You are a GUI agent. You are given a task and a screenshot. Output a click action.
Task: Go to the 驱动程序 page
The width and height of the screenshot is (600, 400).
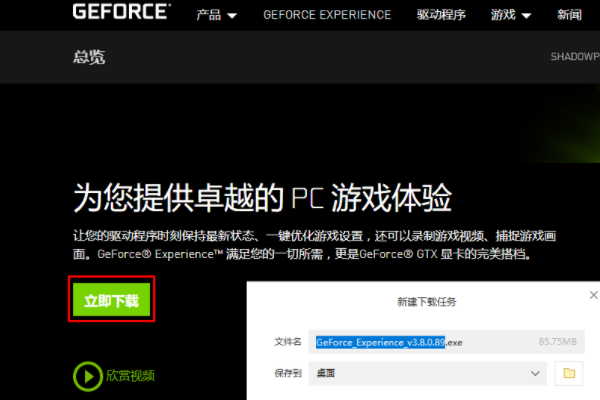(441, 15)
